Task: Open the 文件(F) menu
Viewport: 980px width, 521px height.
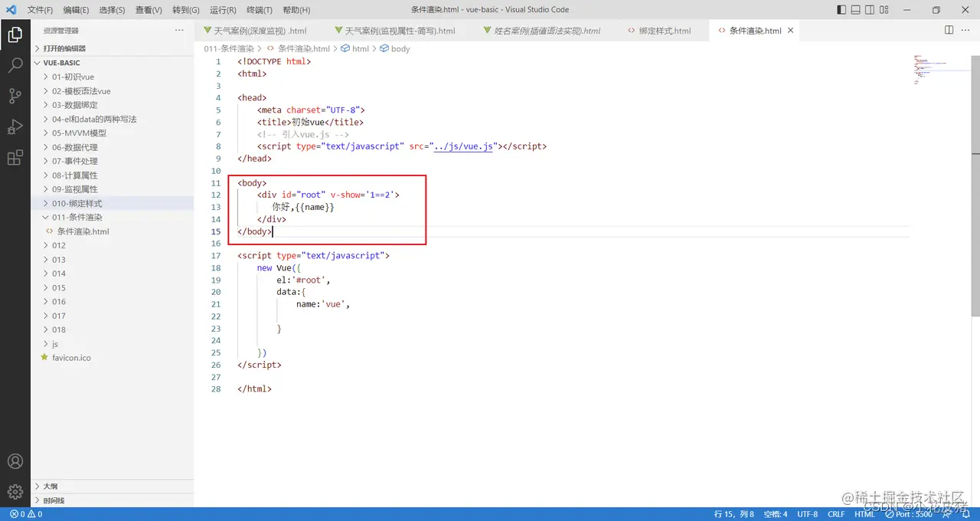Action: point(40,10)
